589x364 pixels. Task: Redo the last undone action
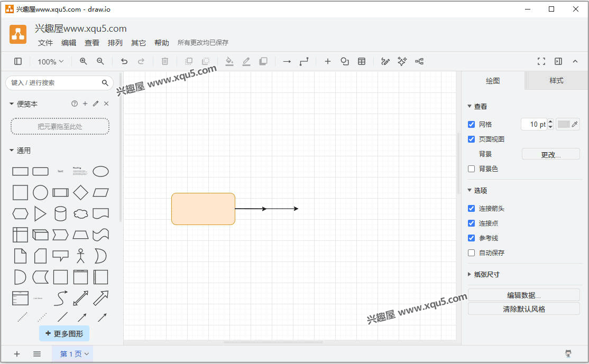141,61
